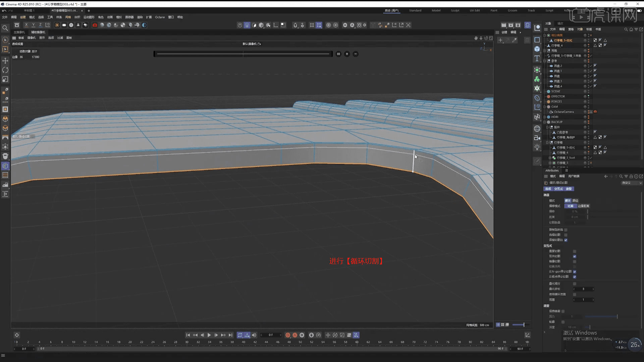Enable the 量化细分 checkbox

pos(575,284)
